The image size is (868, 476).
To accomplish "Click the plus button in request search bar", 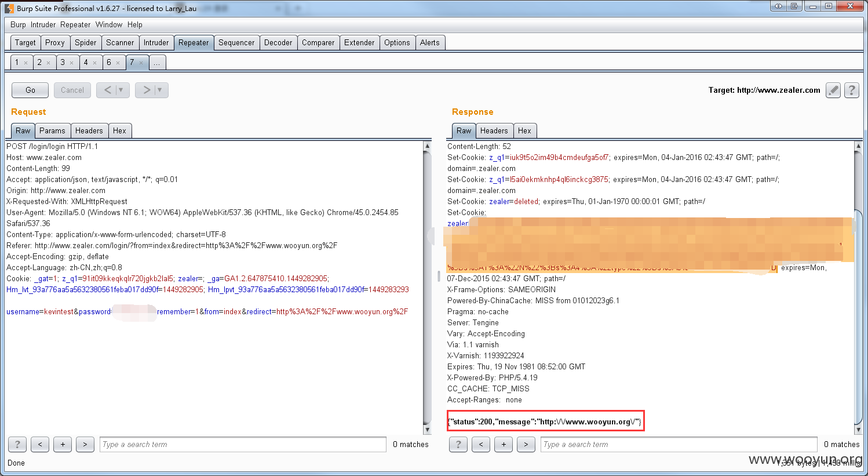I will click(x=63, y=444).
